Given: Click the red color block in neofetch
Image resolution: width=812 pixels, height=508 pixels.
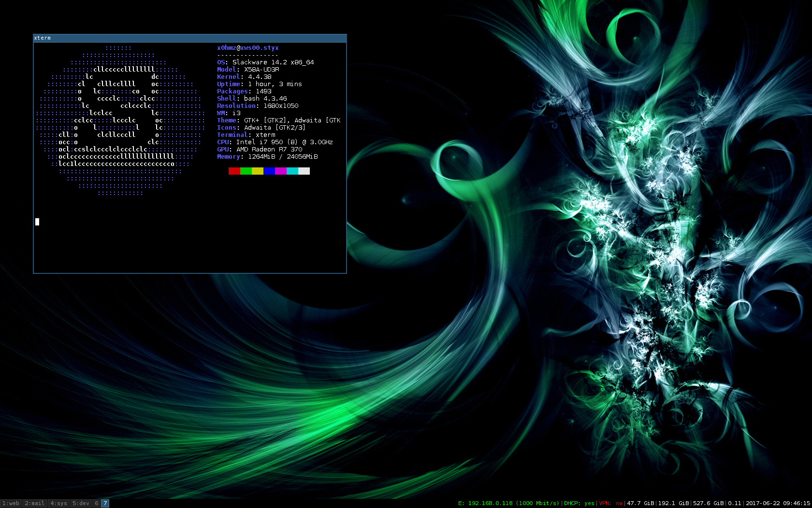Looking at the screenshot, I should [234, 171].
